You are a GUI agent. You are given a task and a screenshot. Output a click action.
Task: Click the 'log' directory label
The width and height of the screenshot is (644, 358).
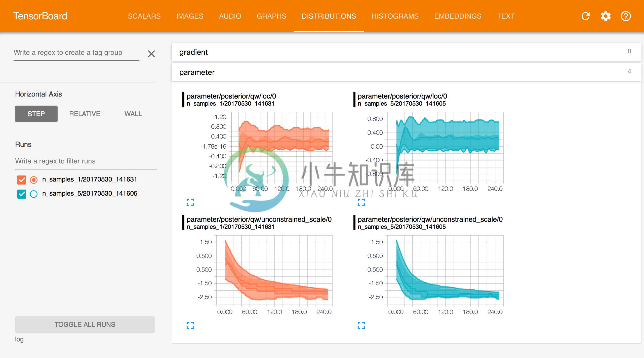(x=19, y=339)
